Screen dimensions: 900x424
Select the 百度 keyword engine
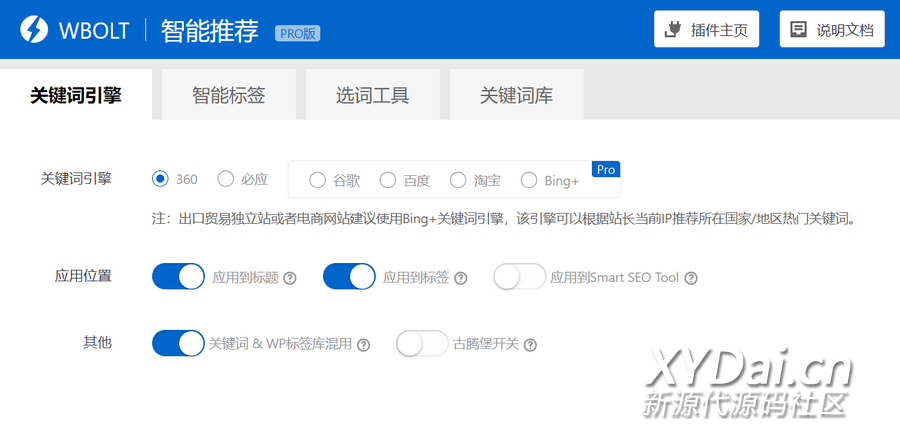click(x=388, y=181)
